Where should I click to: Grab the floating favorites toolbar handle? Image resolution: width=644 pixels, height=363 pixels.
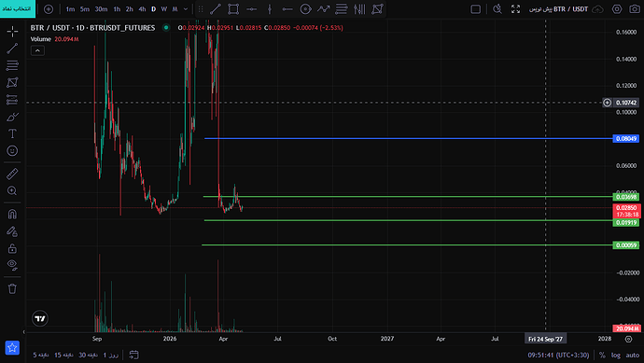point(201,9)
